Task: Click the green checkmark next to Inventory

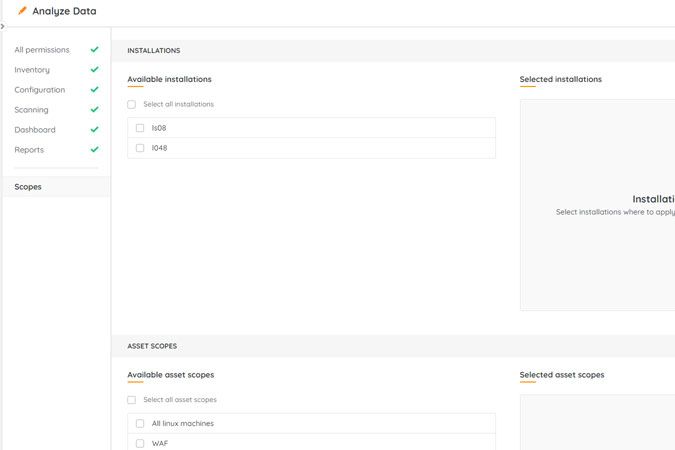Action: coord(94,69)
